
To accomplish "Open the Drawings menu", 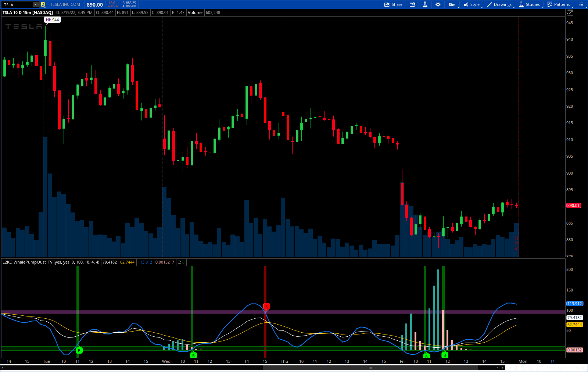I will (499, 4).
